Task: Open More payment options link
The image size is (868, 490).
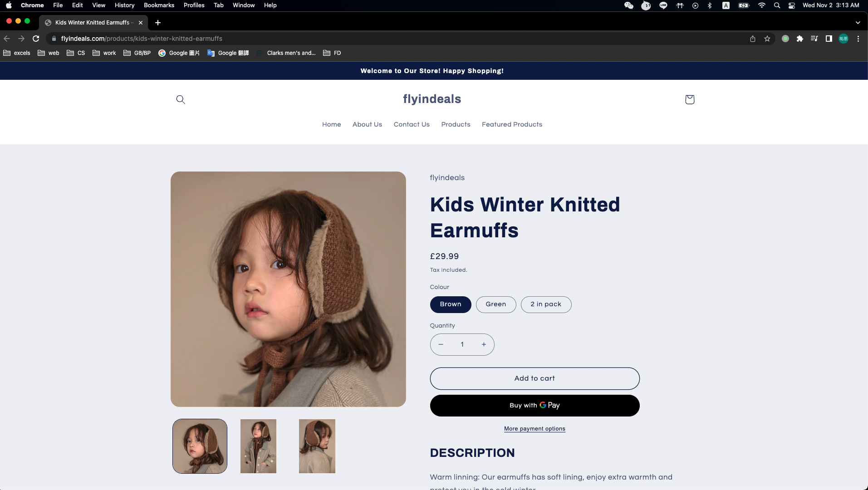Action: coord(535,429)
